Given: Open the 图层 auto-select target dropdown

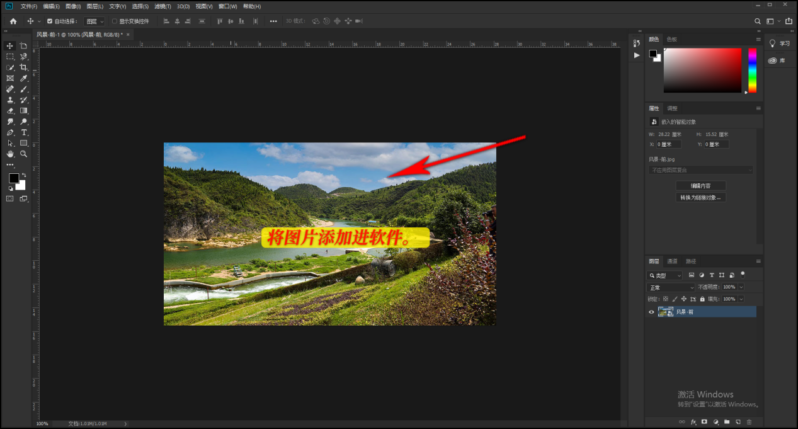Looking at the screenshot, I should point(94,20).
